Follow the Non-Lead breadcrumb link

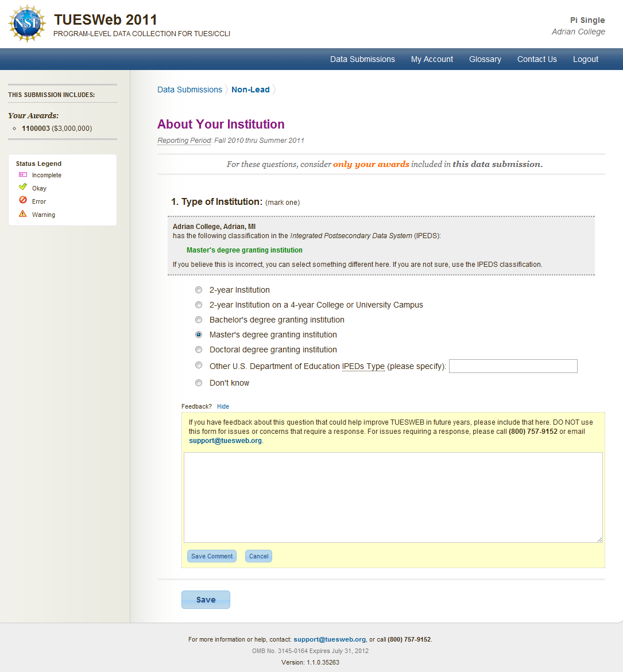point(250,90)
